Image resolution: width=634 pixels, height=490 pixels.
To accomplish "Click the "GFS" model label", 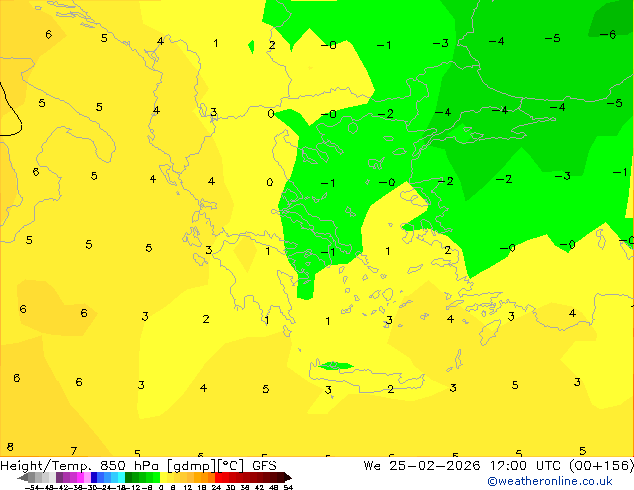I will [264, 466].
